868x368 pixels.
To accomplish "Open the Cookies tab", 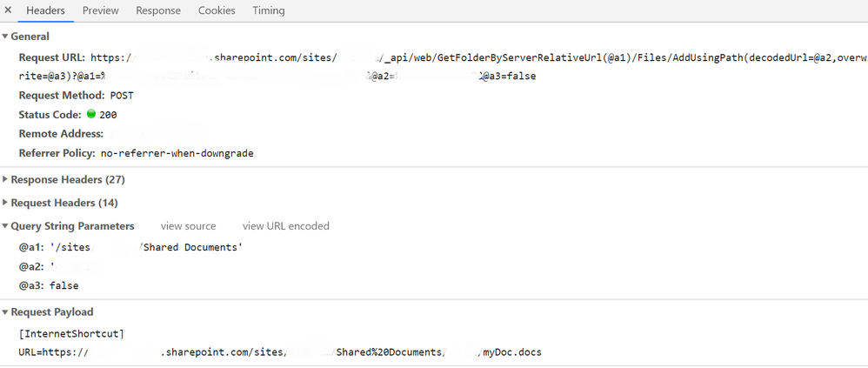I will 217,10.
